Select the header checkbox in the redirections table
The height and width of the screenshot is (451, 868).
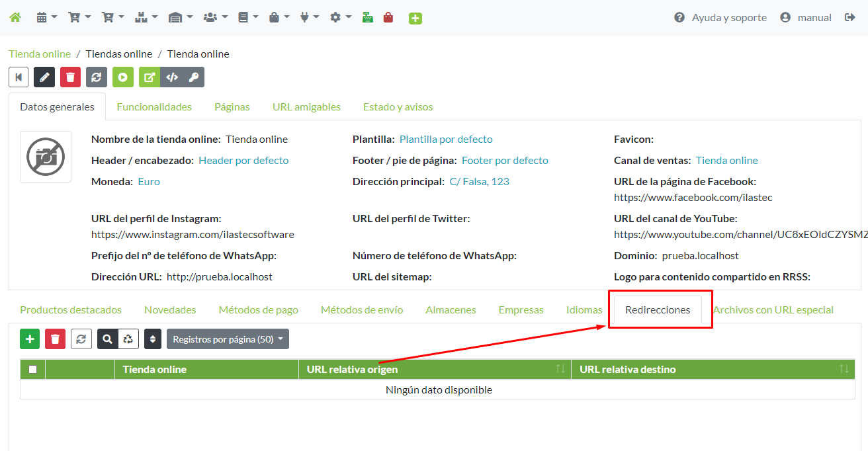point(32,369)
